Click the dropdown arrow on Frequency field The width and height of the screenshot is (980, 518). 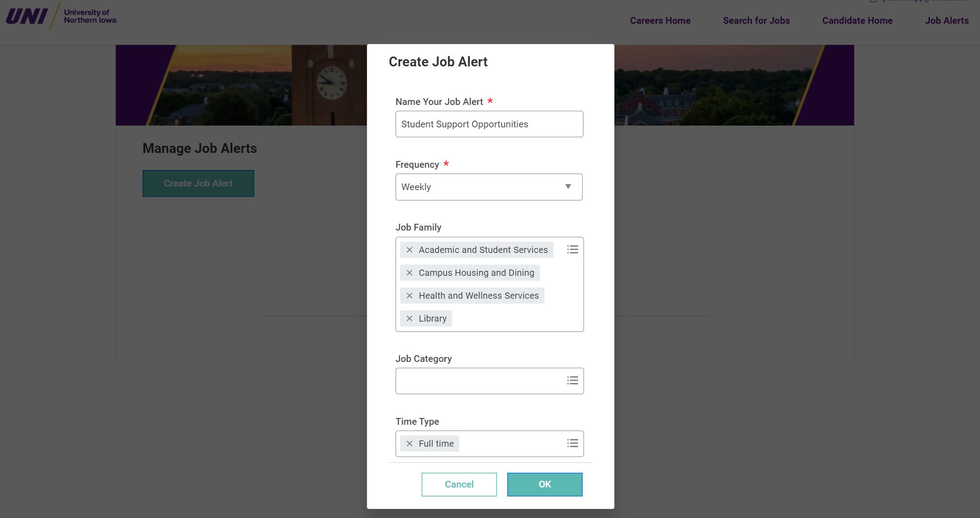click(567, 186)
